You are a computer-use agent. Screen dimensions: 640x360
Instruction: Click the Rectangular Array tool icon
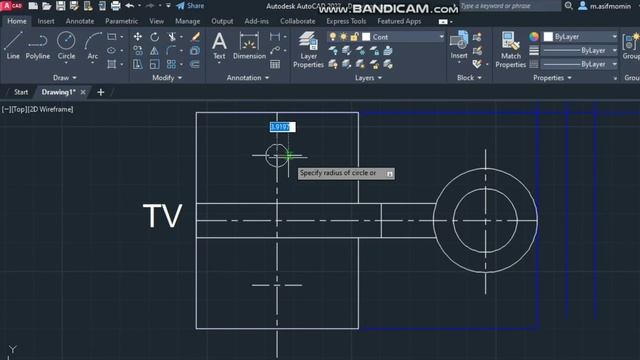[x=171, y=64]
